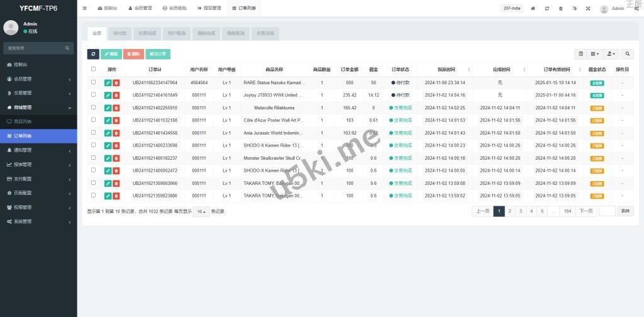Click the fullscreen icon in top-right header
Screen dimensions: 644x317
tap(588, 9)
